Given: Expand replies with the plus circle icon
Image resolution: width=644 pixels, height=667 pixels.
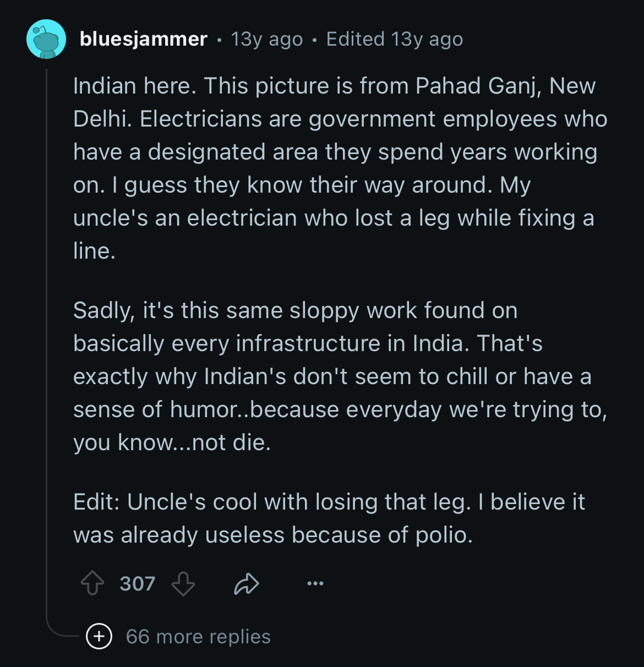Looking at the screenshot, I should tap(99, 637).
